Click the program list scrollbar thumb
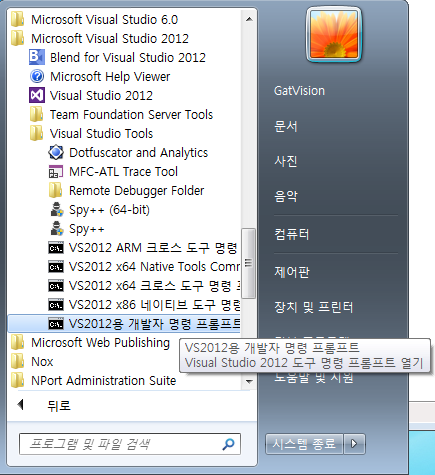The width and height of the screenshot is (435, 475). [248, 263]
